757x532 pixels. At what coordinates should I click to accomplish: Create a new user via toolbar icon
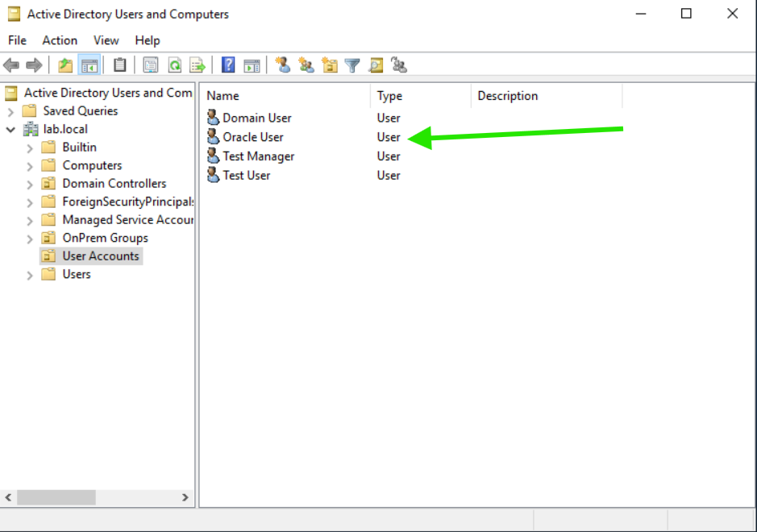tap(283, 65)
